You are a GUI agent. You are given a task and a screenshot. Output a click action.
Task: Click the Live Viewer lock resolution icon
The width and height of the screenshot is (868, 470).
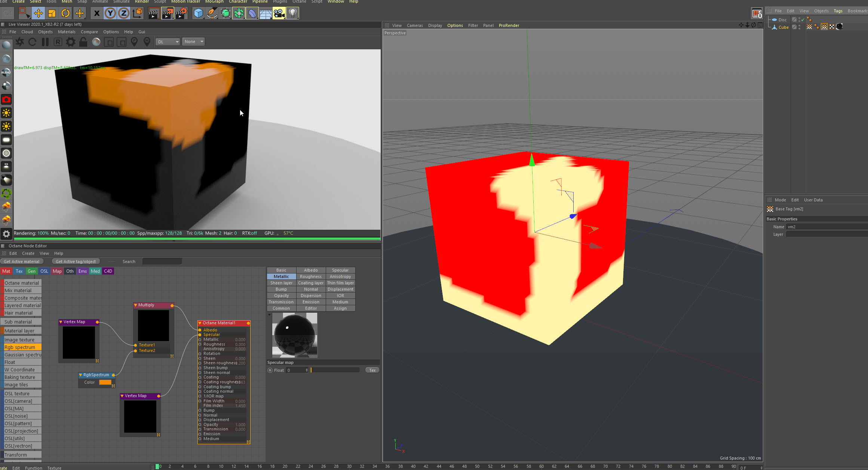(x=83, y=42)
